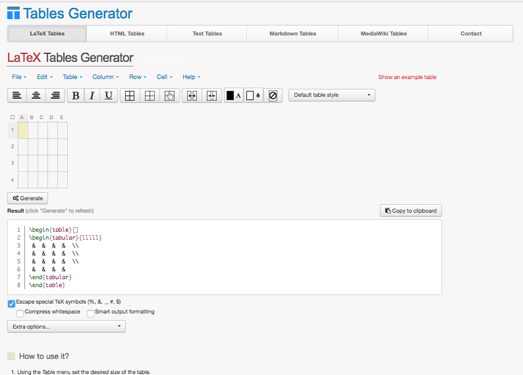Open the Column menu
This screenshot has width=523, height=375.
pyautogui.click(x=105, y=77)
